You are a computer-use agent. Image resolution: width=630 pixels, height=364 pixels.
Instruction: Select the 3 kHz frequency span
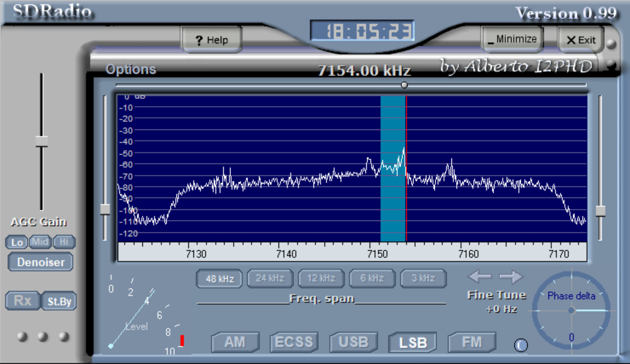point(423,278)
